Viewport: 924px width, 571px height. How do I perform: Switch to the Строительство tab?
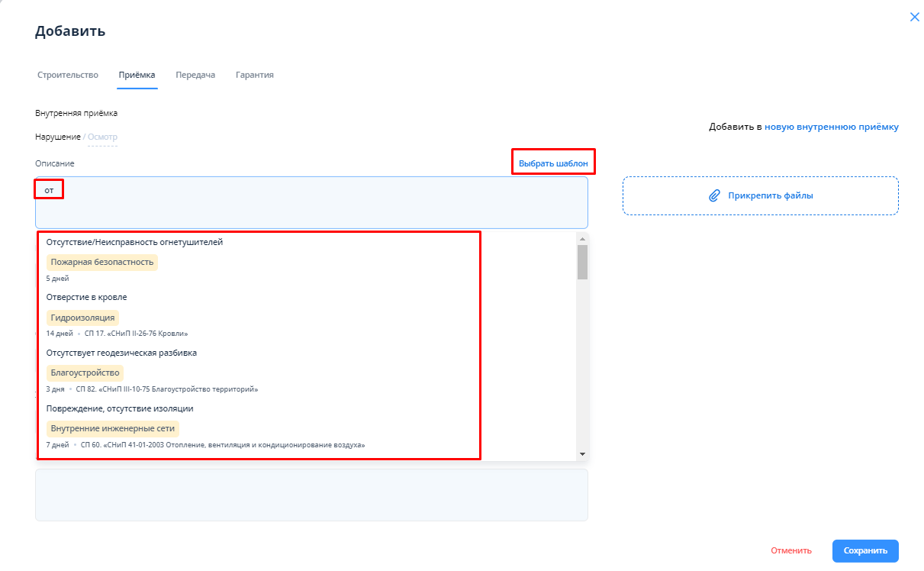tap(68, 75)
